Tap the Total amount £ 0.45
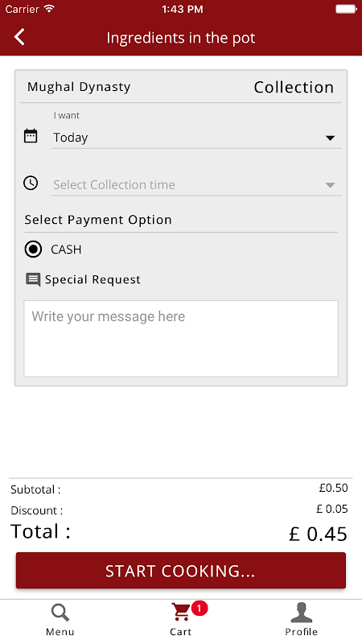Viewport: 362px width, 644px height. coord(318,534)
